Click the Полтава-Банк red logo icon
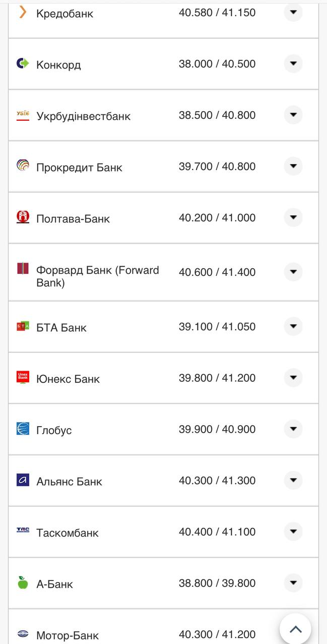The width and height of the screenshot is (327, 644). click(23, 217)
